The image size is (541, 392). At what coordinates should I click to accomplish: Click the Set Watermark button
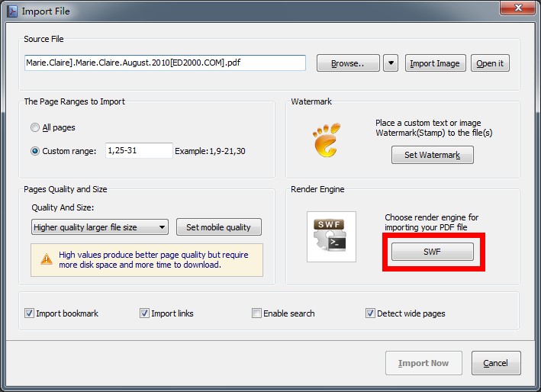click(x=432, y=156)
